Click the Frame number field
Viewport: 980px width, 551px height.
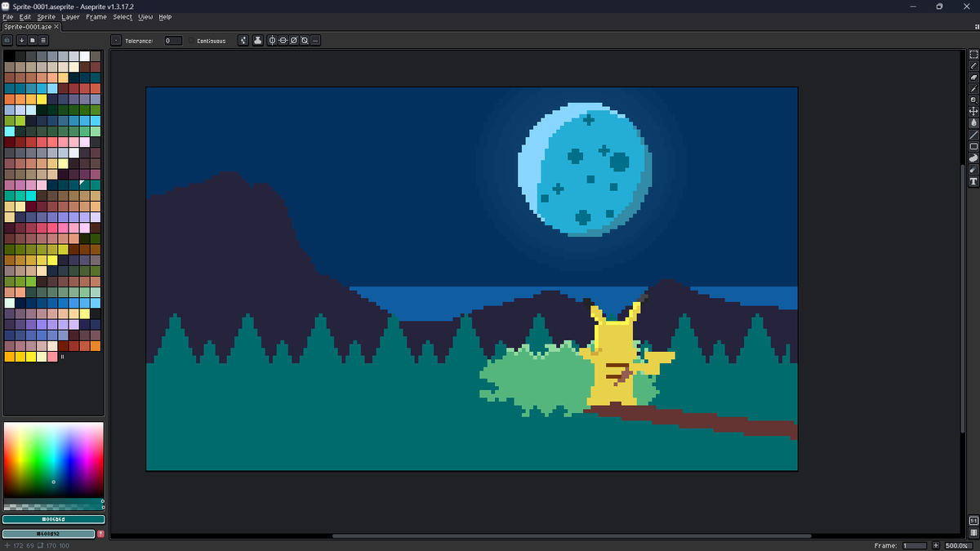[x=914, y=545]
